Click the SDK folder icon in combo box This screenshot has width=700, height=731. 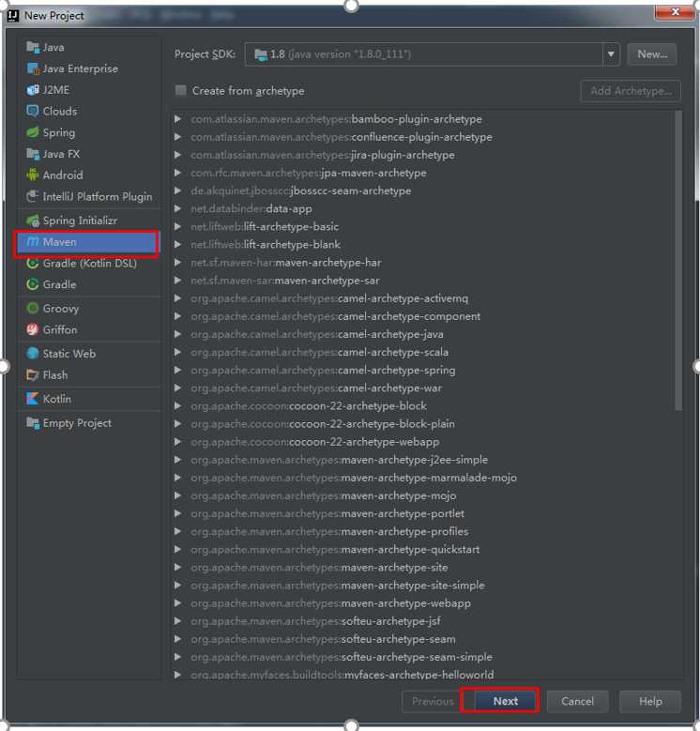[x=261, y=54]
